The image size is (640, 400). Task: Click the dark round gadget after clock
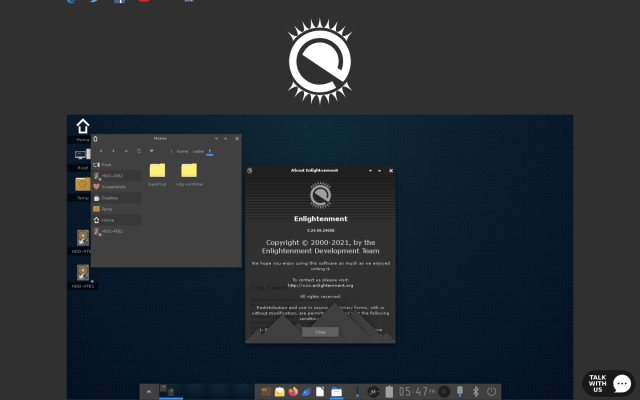444,392
